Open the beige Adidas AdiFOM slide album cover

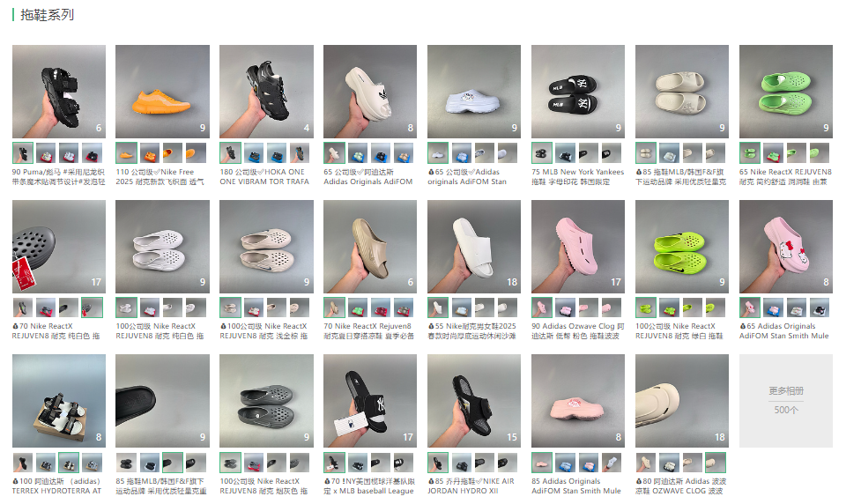tap(370, 91)
